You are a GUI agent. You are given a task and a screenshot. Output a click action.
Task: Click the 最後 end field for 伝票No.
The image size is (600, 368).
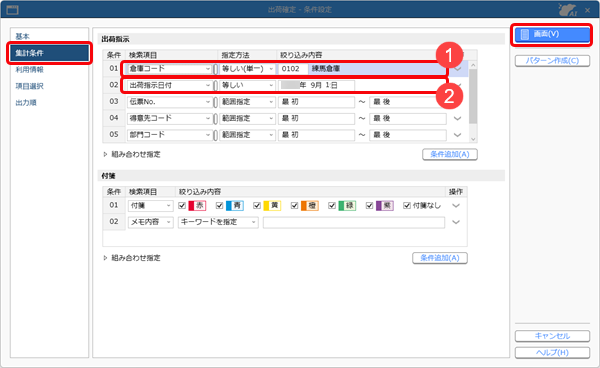point(408,102)
